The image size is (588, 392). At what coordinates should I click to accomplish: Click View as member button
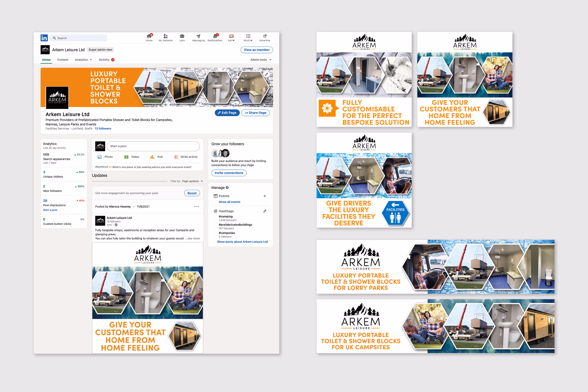[257, 50]
